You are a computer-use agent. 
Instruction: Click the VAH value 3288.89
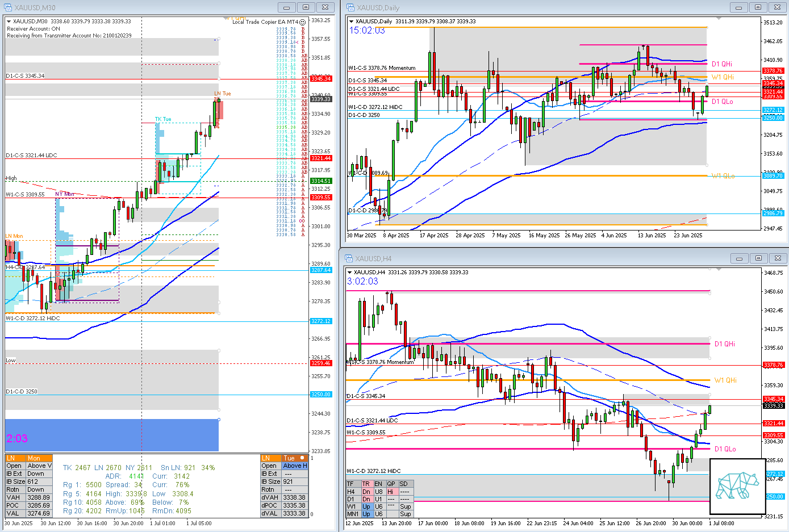[x=39, y=497]
